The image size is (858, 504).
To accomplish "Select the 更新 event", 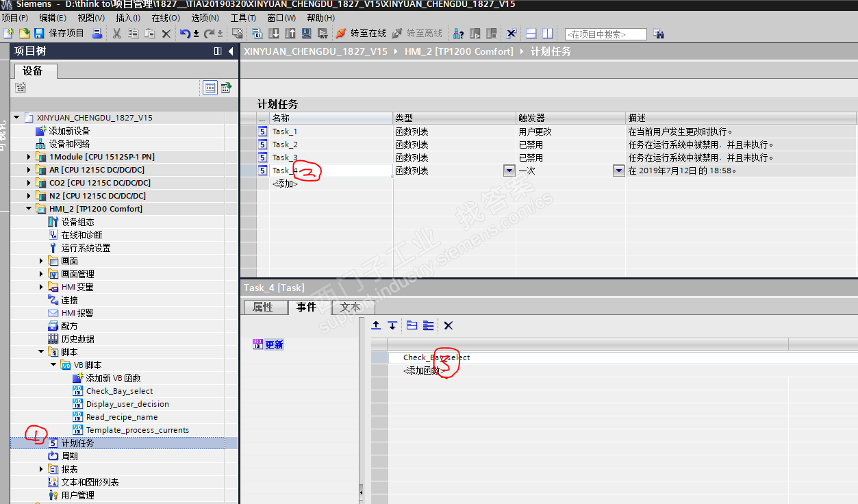I will click(x=274, y=344).
